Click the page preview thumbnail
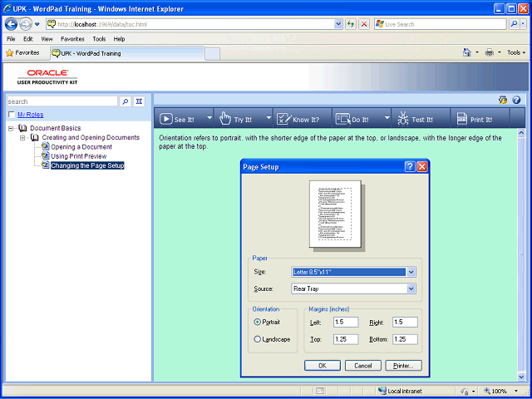This screenshot has height=399, width=532. (x=335, y=214)
